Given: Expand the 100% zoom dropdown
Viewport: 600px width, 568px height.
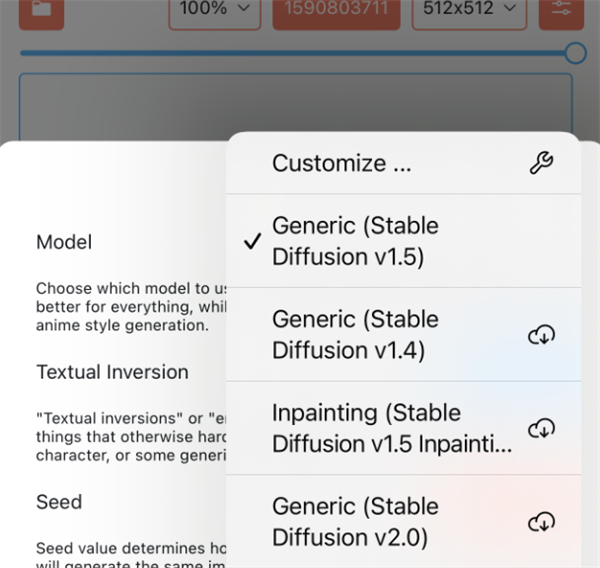Looking at the screenshot, I should (214, 10).
